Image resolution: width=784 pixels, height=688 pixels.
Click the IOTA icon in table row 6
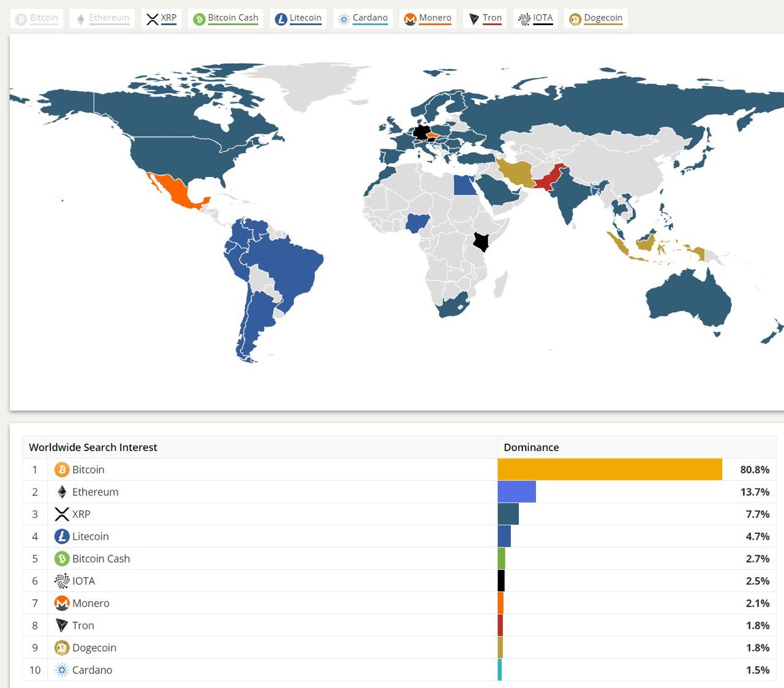click(62, 581)
